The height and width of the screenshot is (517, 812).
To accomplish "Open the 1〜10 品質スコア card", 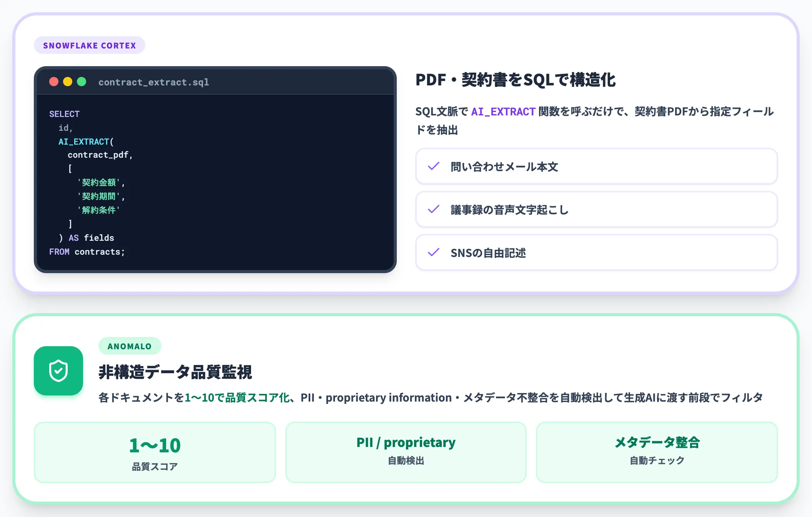I will 155,452.
